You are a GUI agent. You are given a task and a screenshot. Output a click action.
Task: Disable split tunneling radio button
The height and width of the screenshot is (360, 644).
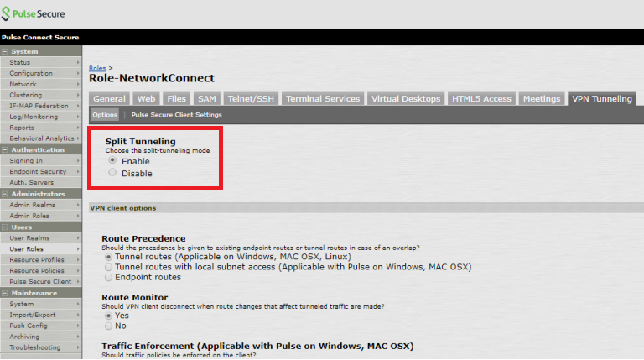pos(112,172)
